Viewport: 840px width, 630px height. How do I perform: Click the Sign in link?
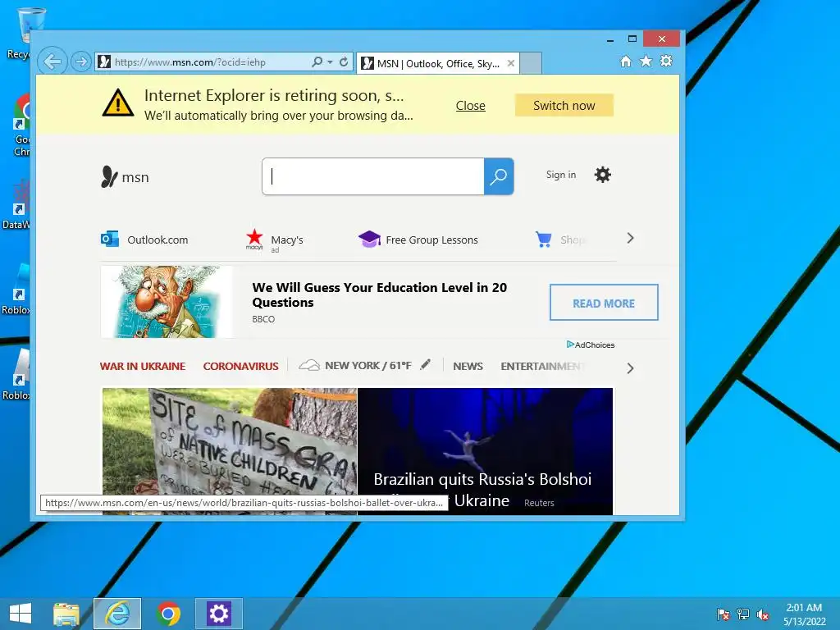(x=561, y=175)
